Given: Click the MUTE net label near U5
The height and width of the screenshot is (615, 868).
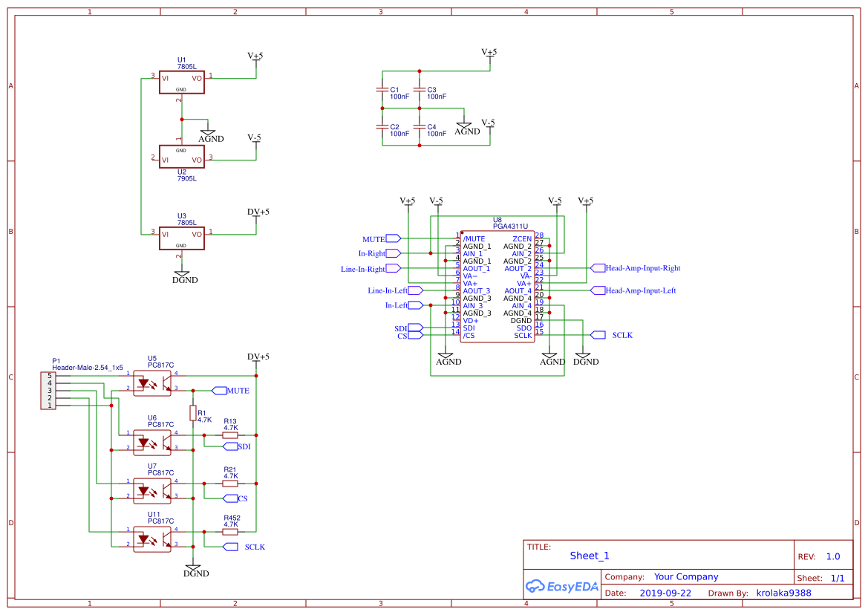Looking at the screenshot, I should pyautogui.click(x=223, y=390).
